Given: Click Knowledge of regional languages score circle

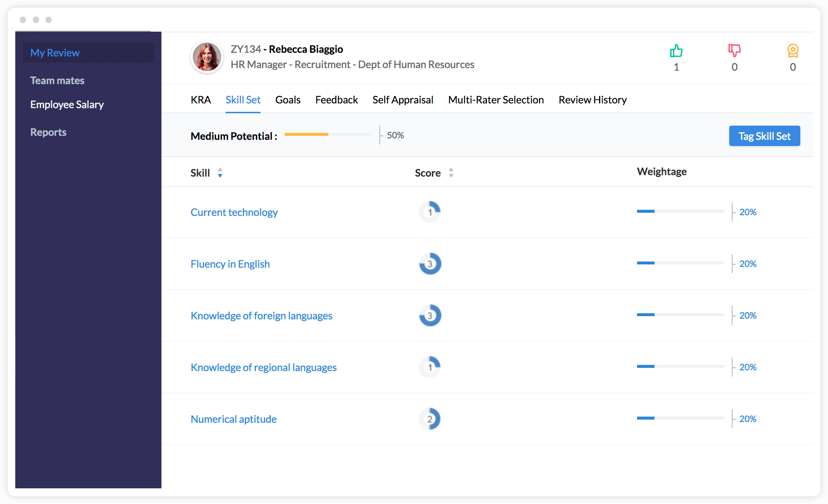Looking at the screenshot, I should (430, 367).
